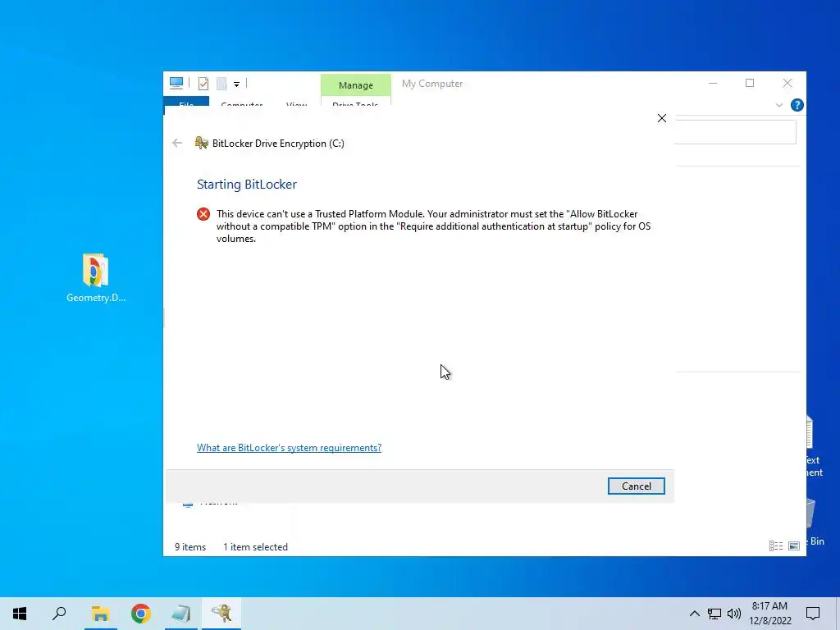840x630 pixels.
Task: Close the My Computer window
Action: (x=787, y=83)
